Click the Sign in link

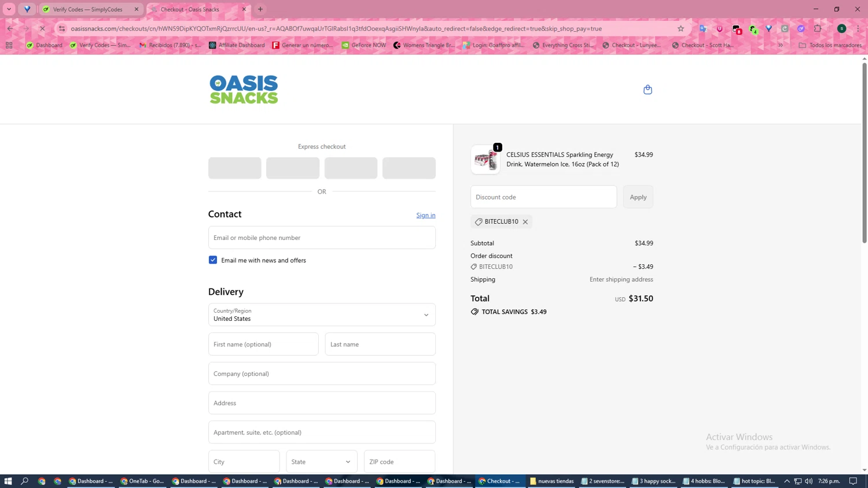pyautogui.click(x=426, y=215)
